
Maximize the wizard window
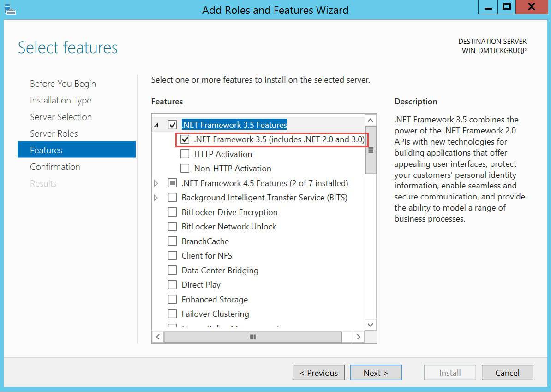(506, 7)
